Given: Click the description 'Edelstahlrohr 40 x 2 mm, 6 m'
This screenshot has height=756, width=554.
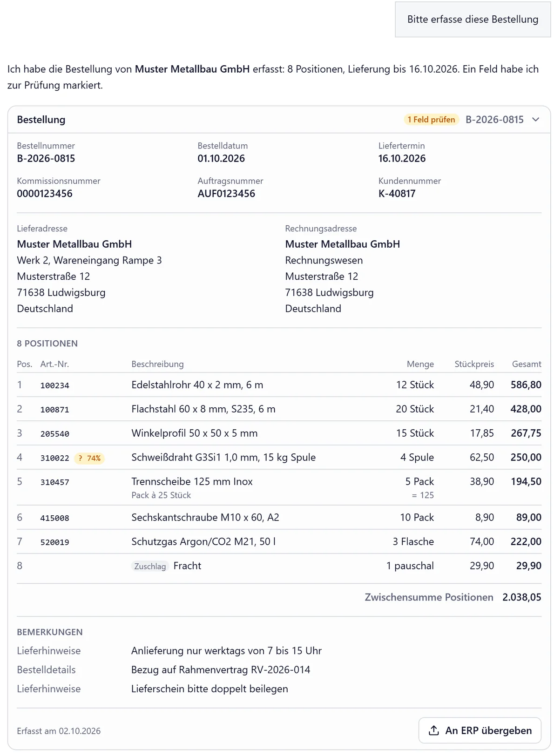Looking at the screenshot, I should tap(197, 385).
